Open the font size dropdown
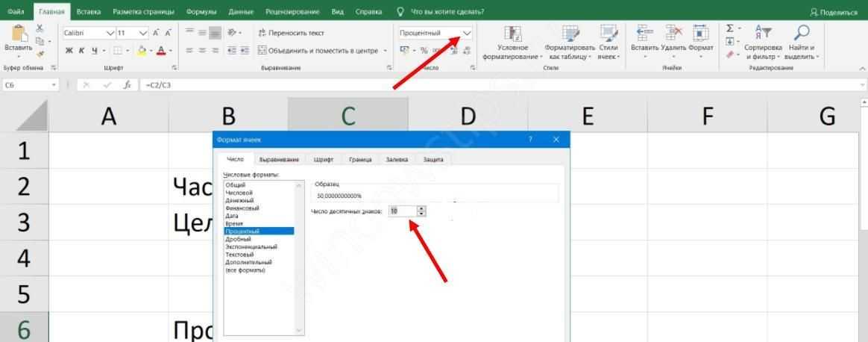Viewport: 868px width, 342px height. pos(142,34)
